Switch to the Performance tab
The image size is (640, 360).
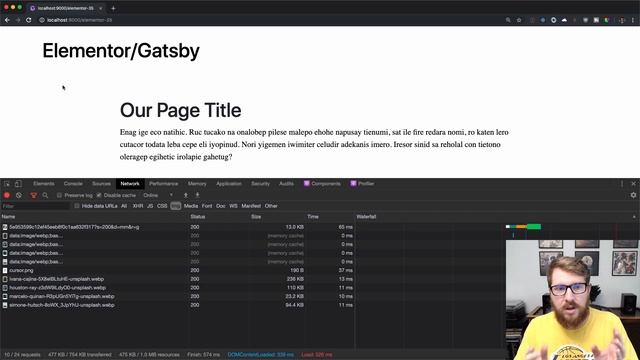[164, 184]
